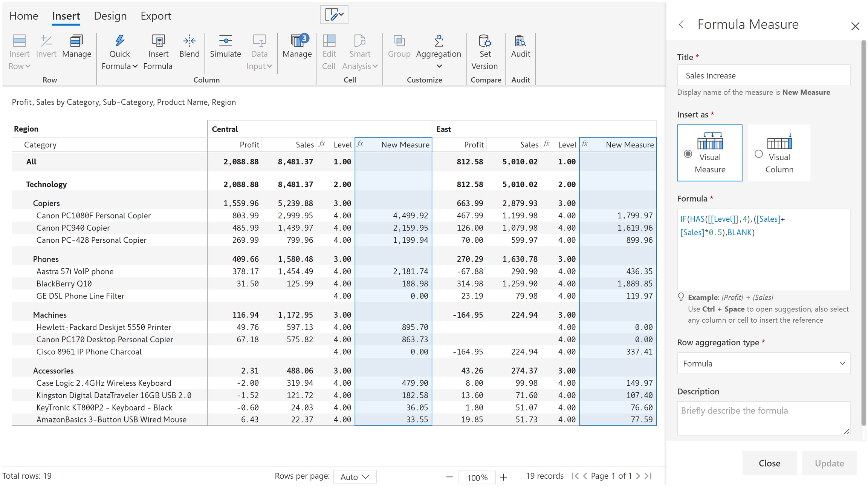Click the Title input field
Screen dimensions: 868x487
pyautogui.click(x=763, y=75)
